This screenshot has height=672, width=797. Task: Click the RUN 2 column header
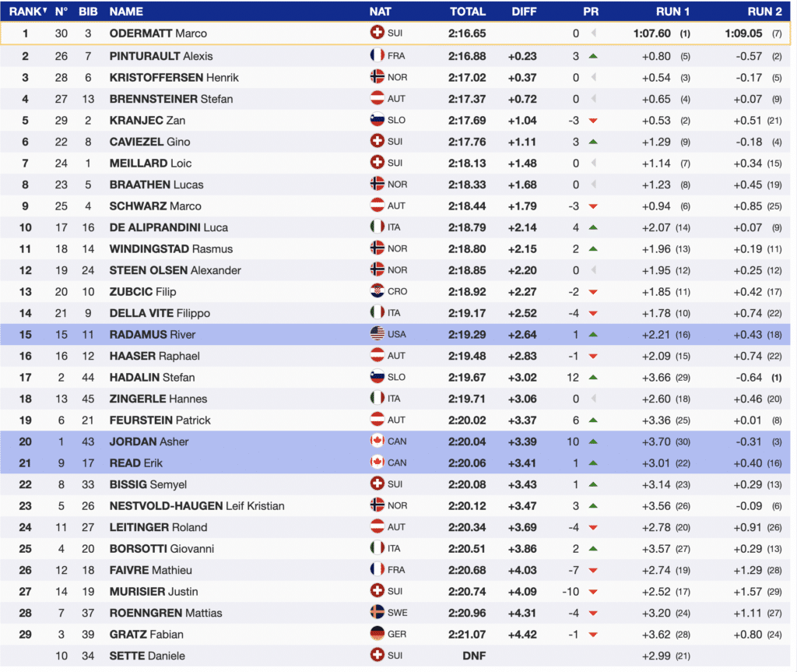tap(764, 12)
